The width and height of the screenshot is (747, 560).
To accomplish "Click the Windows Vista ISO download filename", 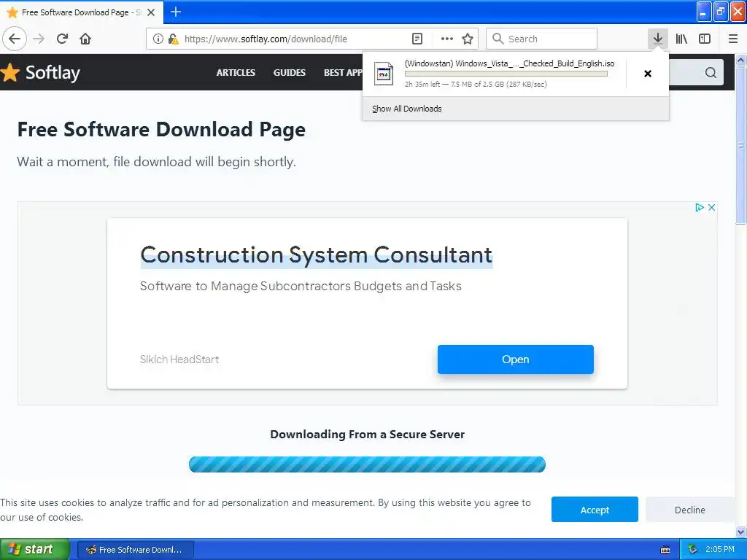I will [x=509, y=63].
